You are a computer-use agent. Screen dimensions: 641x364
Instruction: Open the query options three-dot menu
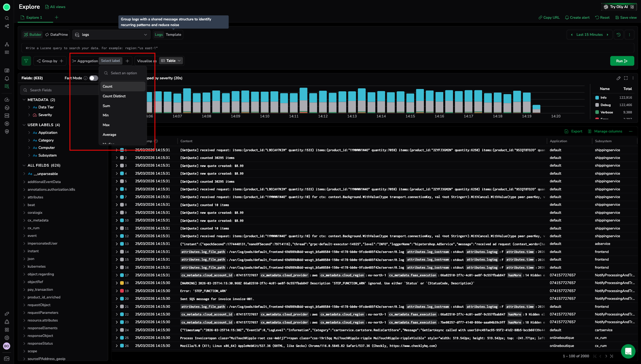click(629, 35)
